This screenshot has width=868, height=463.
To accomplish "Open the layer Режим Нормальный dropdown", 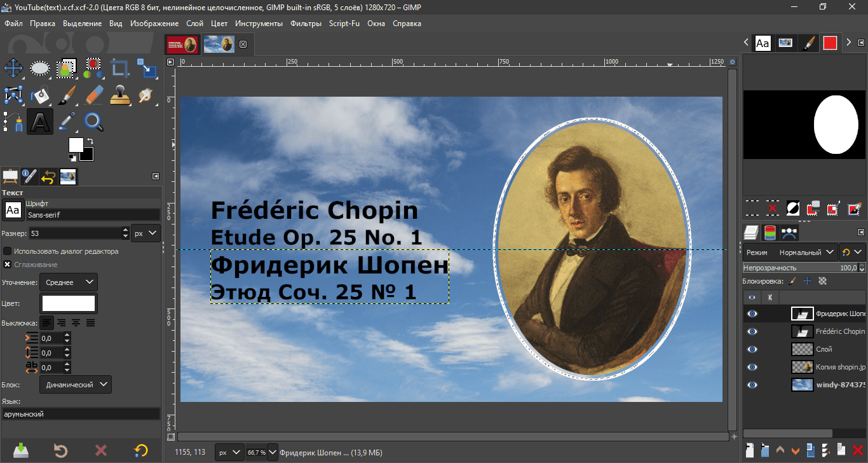I will pos(790,252).
